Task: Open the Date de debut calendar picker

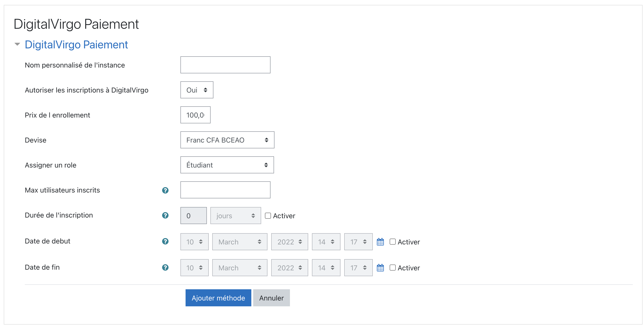Action: coord(380,242)
